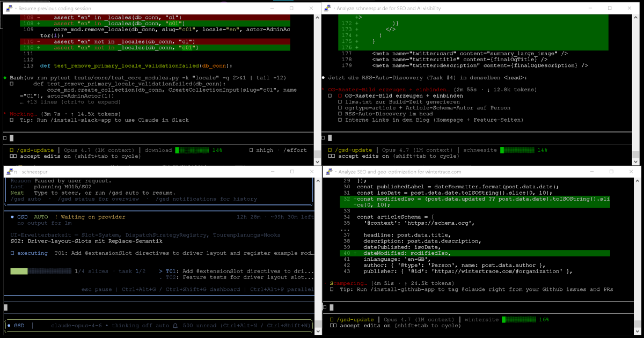Image resolution: width=644 pixels, height=338 pixels.
Task: Minimize the wintertrace.com analysis window
Action: [x=591, y=172]
